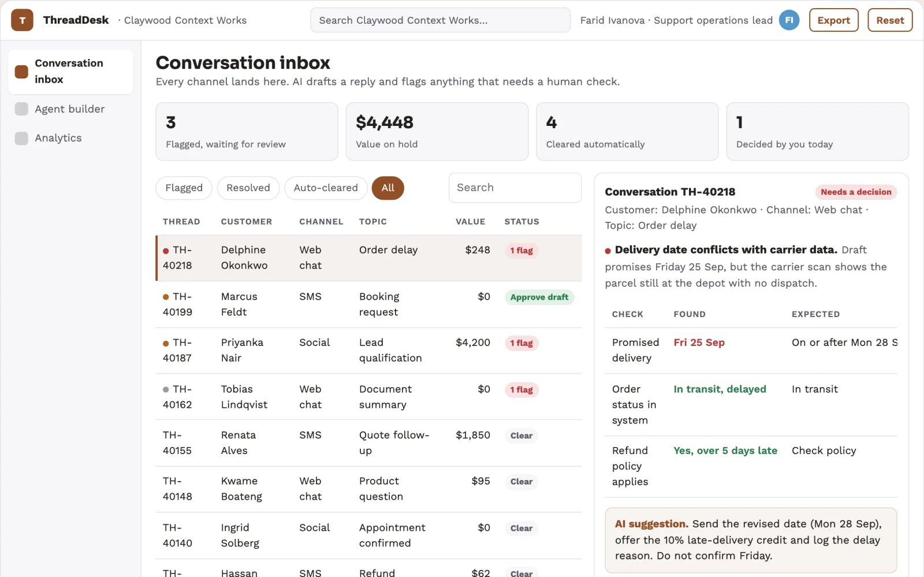Image resolution: width=924 pixels, height=577 pixels.
Task: Click the Clear badge for Kwame Boateng
Action: (x=521, y=482)
